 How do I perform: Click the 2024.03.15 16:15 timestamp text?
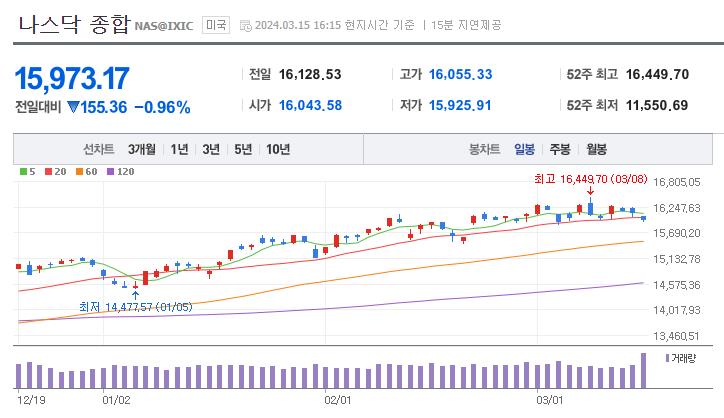tap(296, 25)
